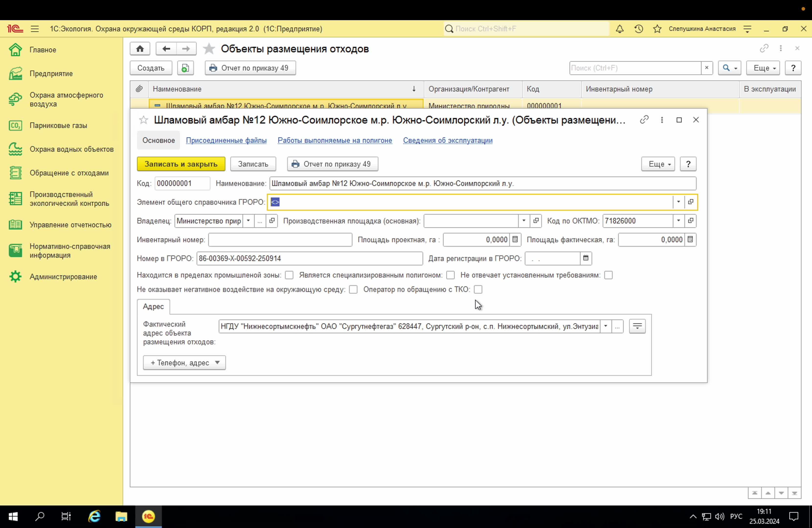Sort list by 'Наименование' column header

coord(286,89)
